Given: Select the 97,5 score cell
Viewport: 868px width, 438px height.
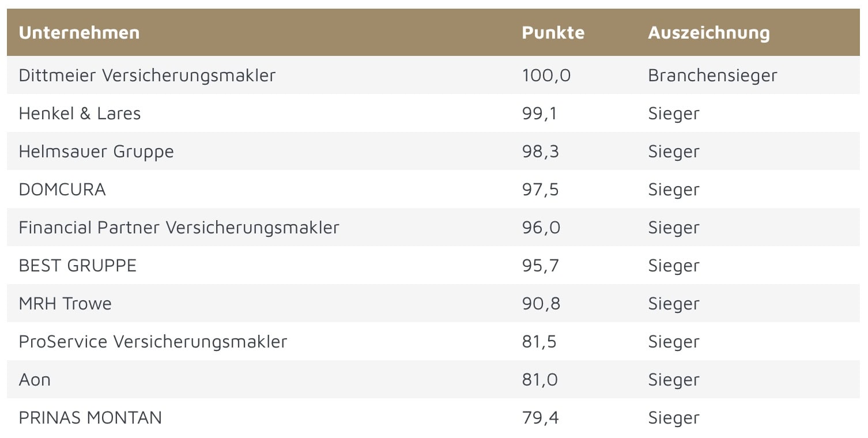Looking at the screenshot, I should coord(540,190).
